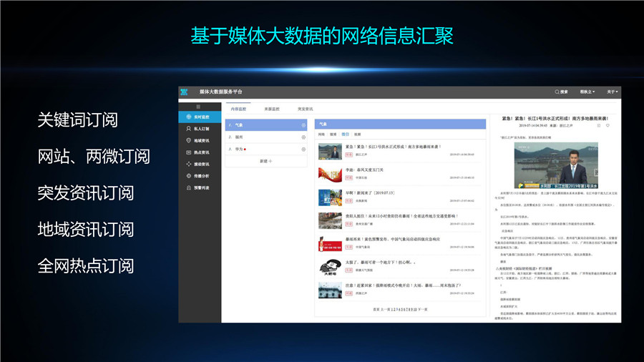Screen dimensions: 644x362
Task: Open the 李迪:春风又度玉门关 article thumbnail
Action: 329,174
